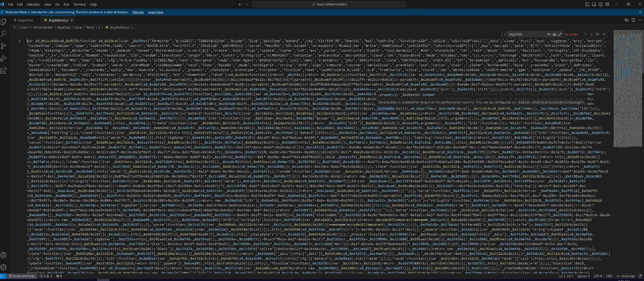
Task: Expand Toggle Replace arrow in Find widget
Action: [504, 34]
